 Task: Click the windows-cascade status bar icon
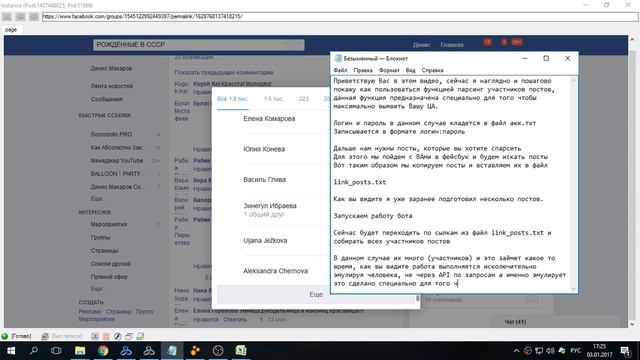(x=129, y=336)
